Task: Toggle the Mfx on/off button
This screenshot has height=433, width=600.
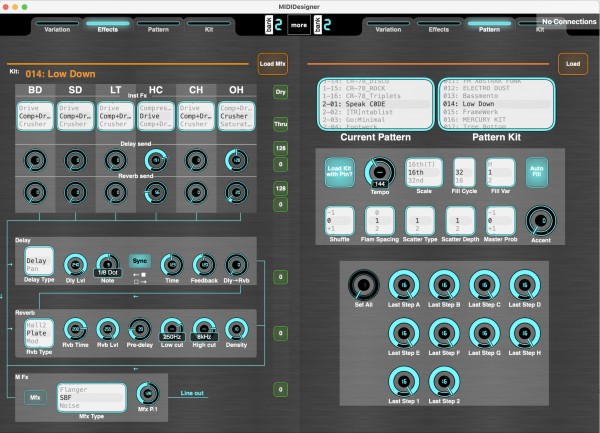Action: point(35,397)
